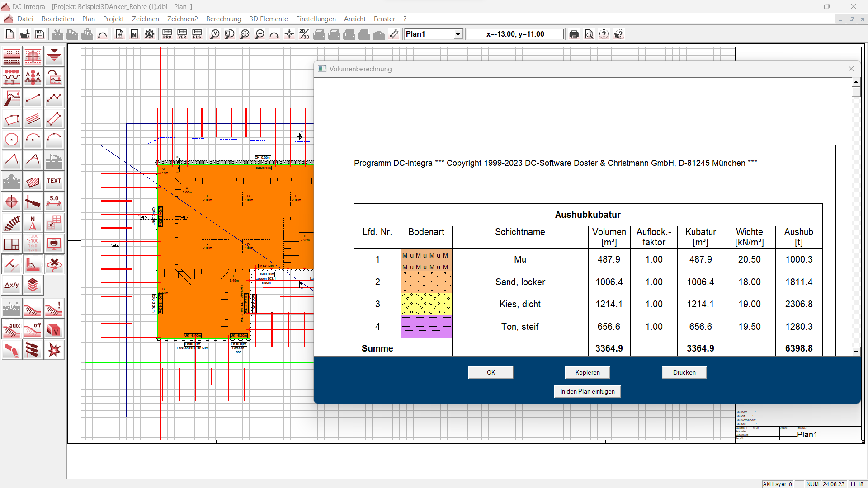868x488 pixels.
Task: Select the layers stack icon
Action: (33, 285)
